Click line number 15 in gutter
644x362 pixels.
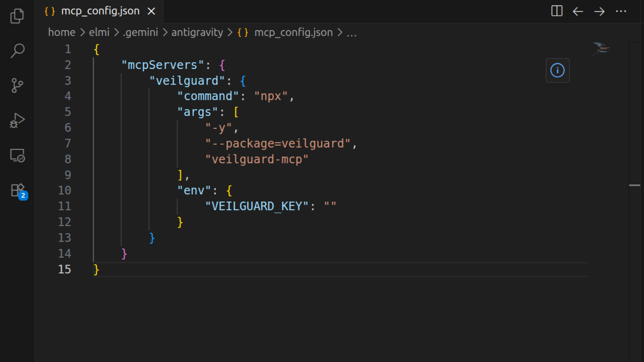(65, 269)
